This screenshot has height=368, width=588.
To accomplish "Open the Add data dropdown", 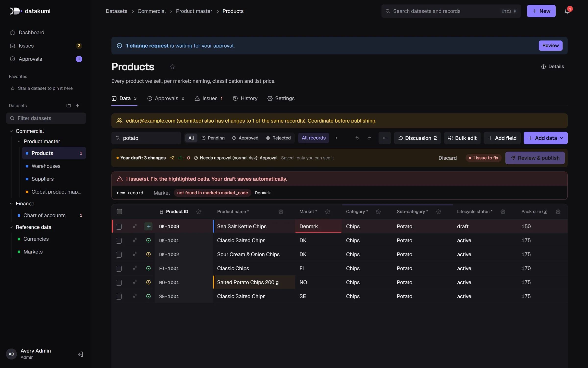I will (x=546, y=138).
